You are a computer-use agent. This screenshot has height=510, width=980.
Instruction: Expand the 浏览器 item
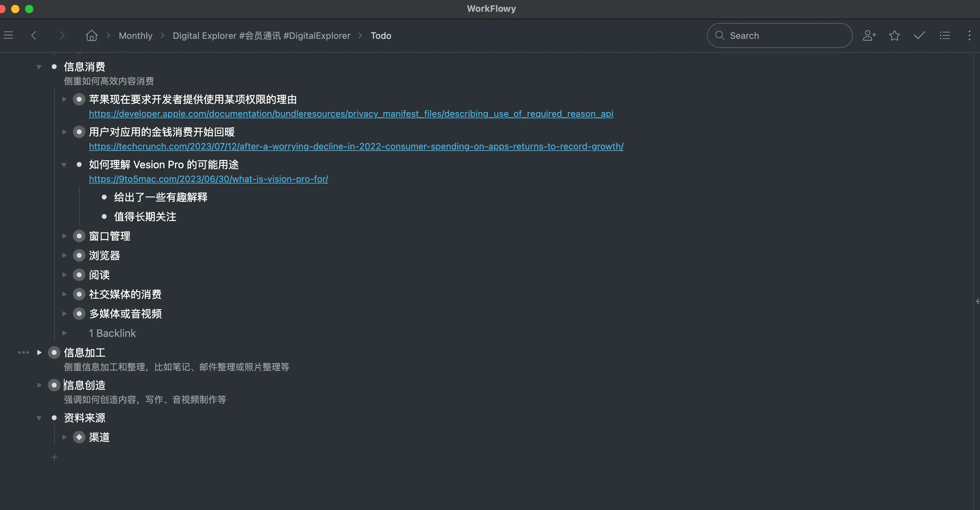tap(64, 255)
